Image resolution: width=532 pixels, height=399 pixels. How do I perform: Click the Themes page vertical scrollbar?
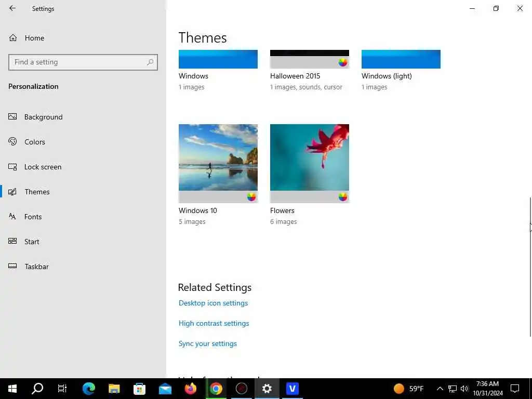click(530, 267)
